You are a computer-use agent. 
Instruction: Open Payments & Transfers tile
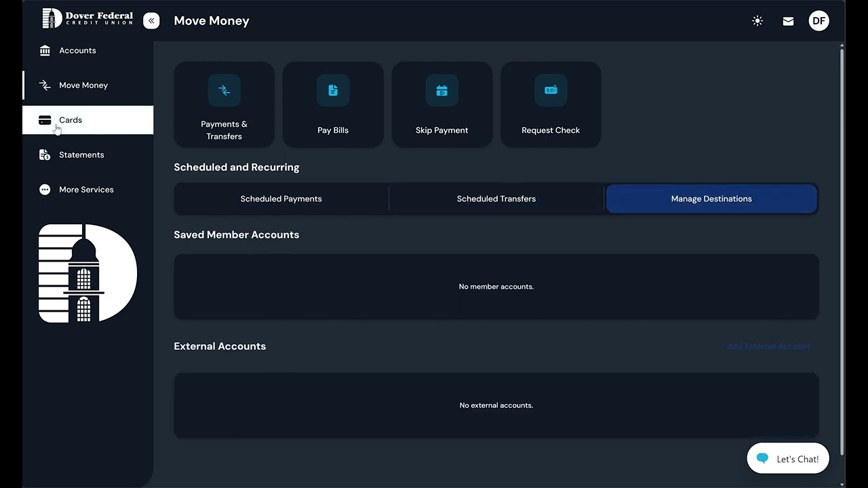[224, 105]
